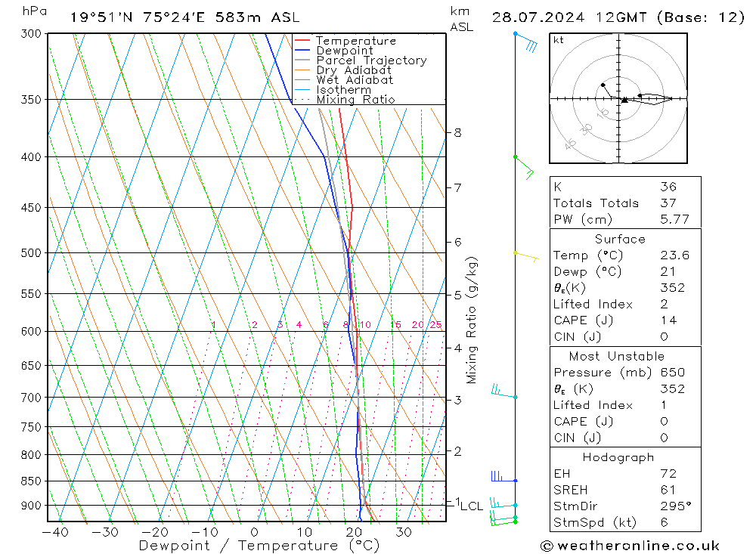Click the black storm motion triangle in hodograph
Viewport: 756px width, 554px height.
(x=624, y=100)
